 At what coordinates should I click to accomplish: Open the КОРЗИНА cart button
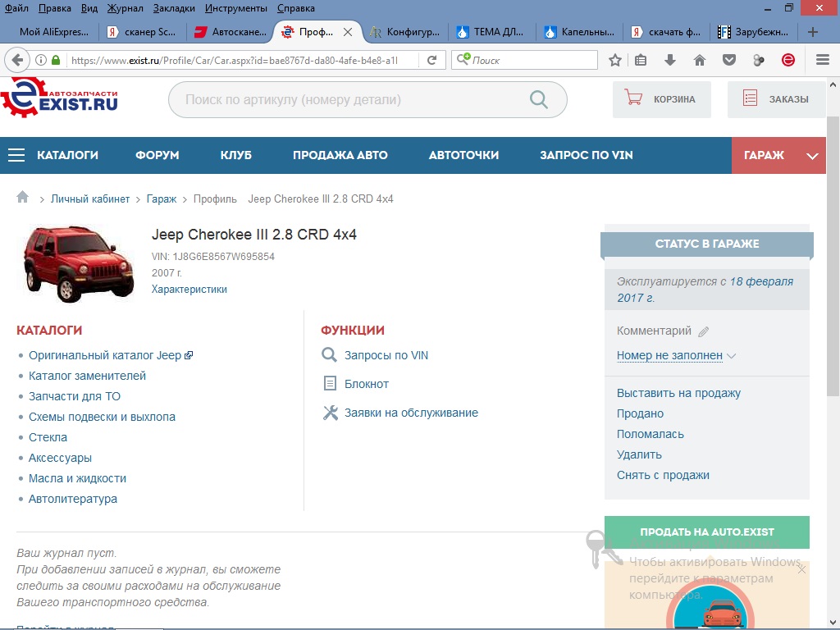coord(662,99)
